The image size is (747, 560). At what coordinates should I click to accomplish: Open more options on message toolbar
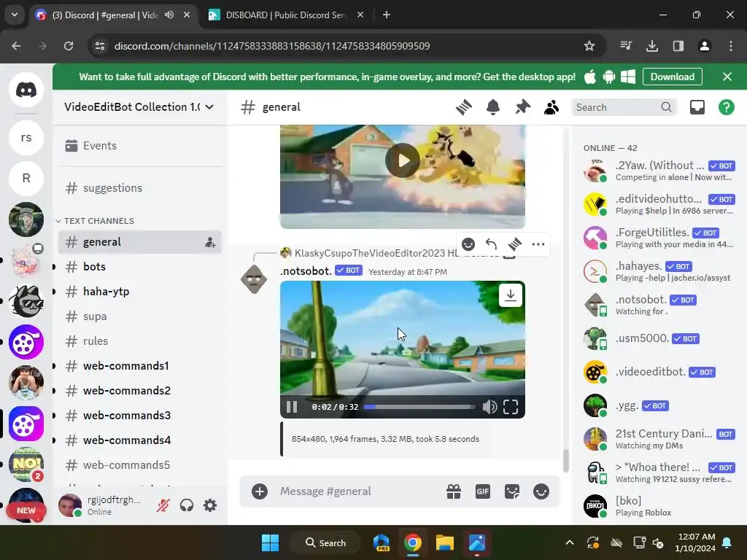click(x=538, y=244)
